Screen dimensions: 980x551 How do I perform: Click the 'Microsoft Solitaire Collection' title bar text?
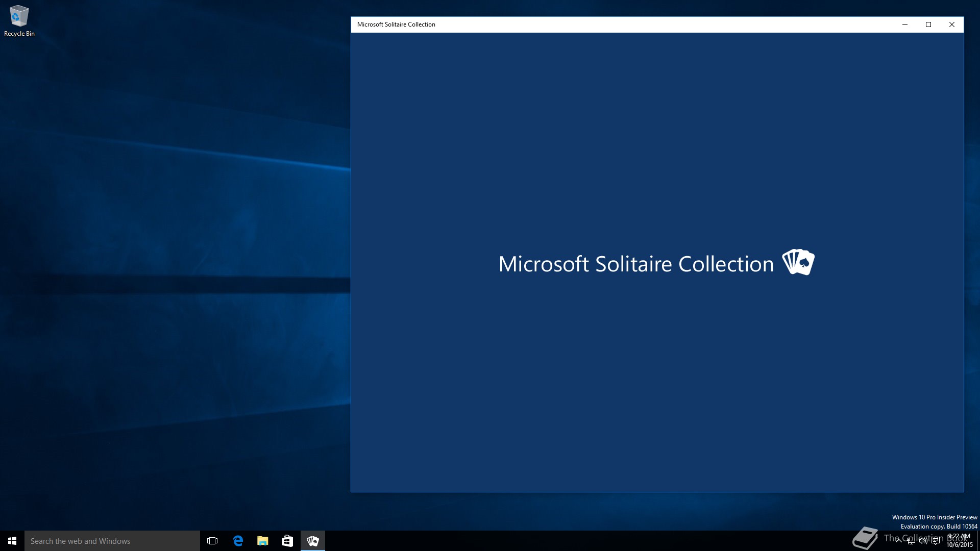[396, 24]
